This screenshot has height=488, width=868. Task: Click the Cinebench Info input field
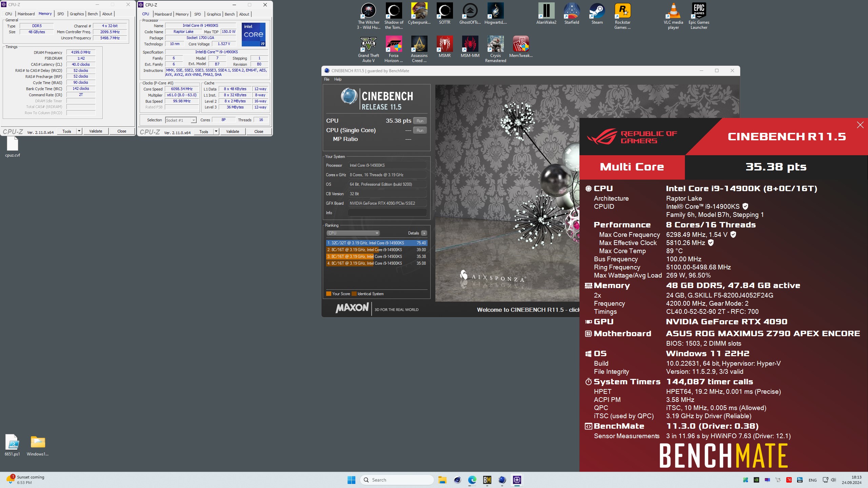pos(387,213)
